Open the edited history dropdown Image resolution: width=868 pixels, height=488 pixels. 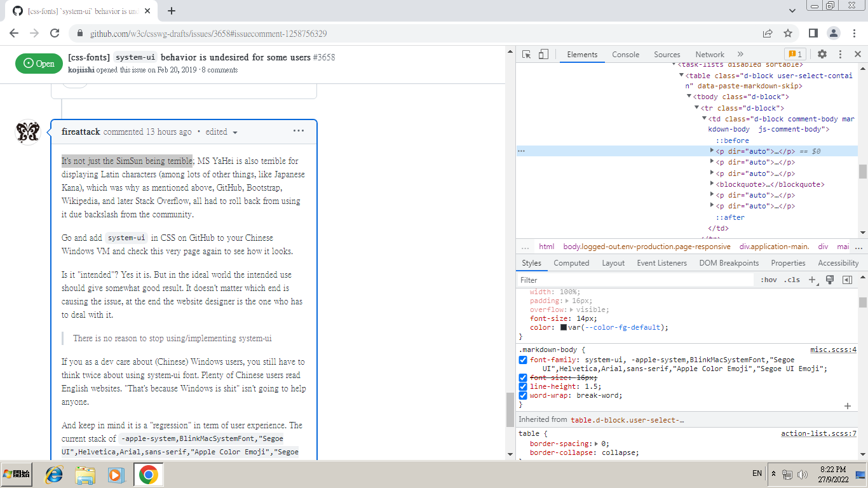tap(221, 132)
